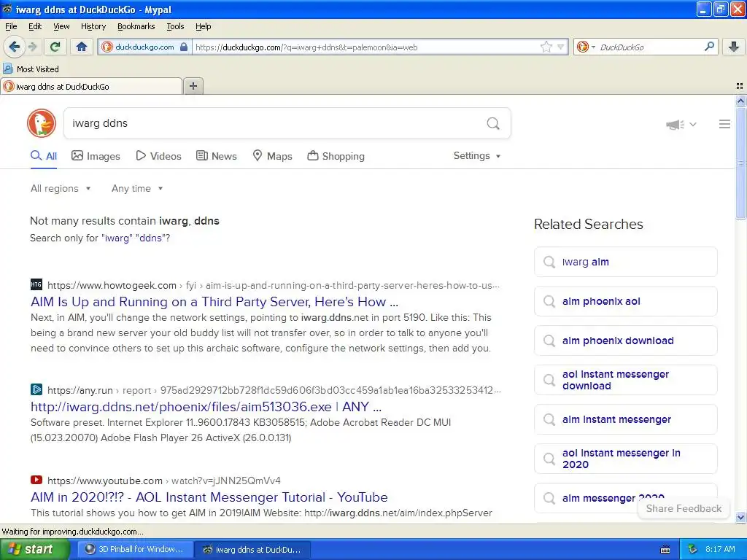This screenshot has width=747, height=560.
Task: Open the History menu
Action: coord(93,26)
